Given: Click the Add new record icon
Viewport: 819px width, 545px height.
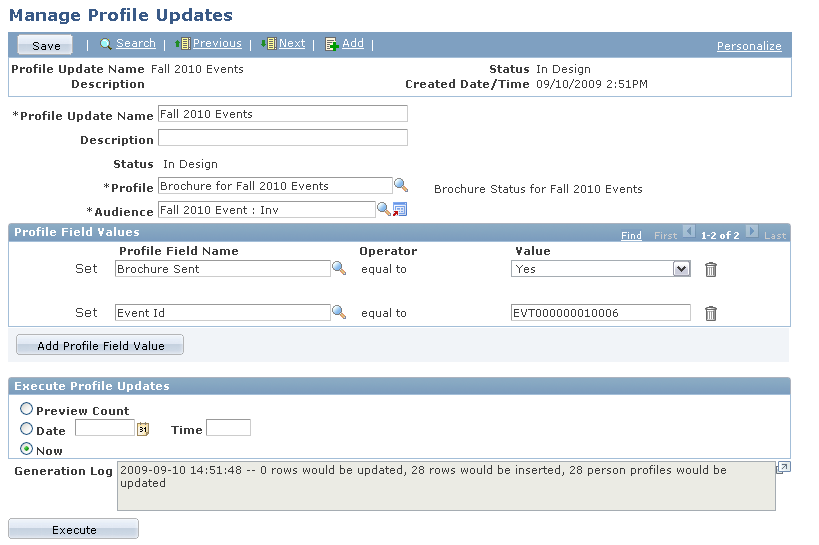Looking at the screenshot, I should point(332,44).
